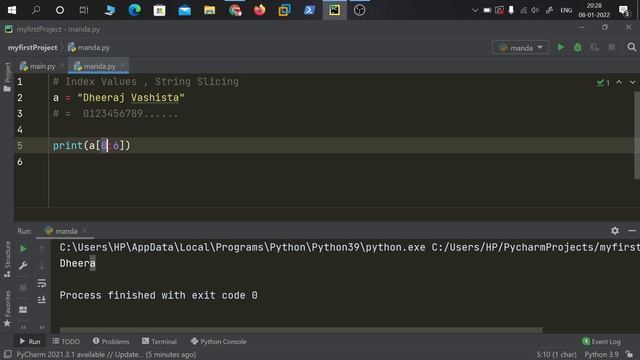
Task: Show hidden system tray icons chevron
Action: click(475, 10)
